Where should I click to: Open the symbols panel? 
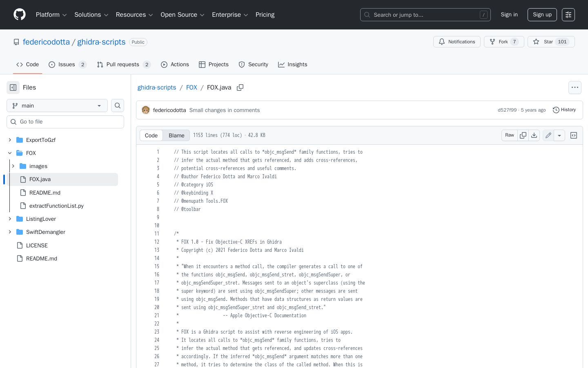coord(574,135)
